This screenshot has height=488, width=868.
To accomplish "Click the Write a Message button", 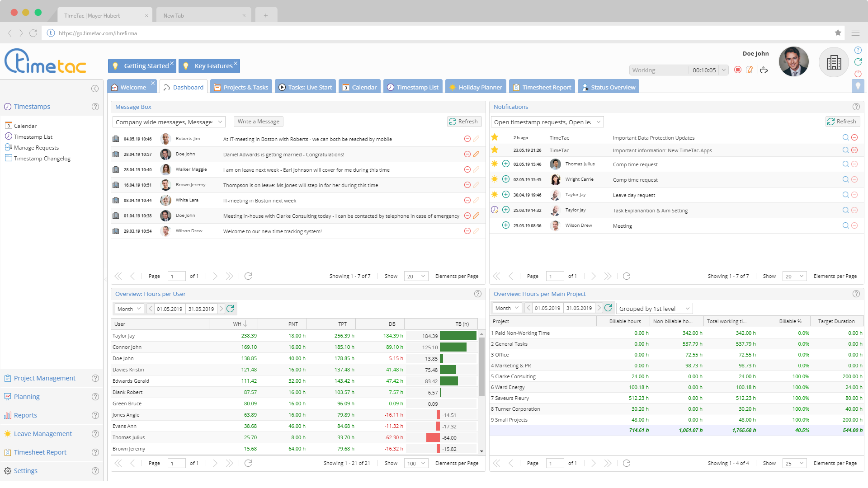I will (258, 122).
